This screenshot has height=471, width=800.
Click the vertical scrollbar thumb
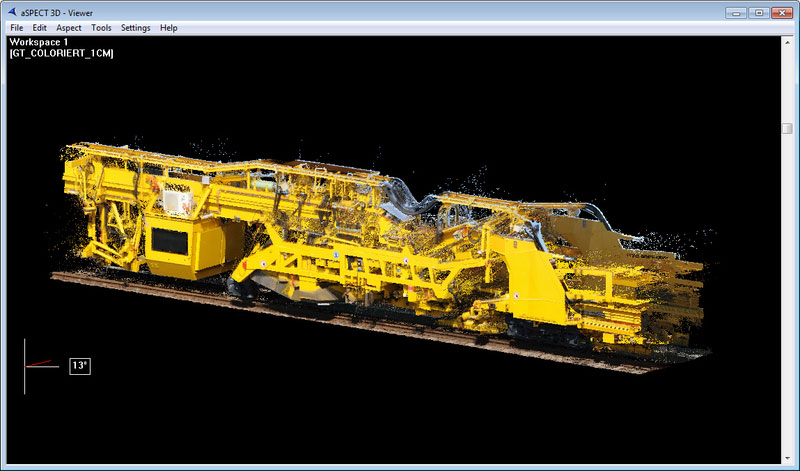click(787, 128)
